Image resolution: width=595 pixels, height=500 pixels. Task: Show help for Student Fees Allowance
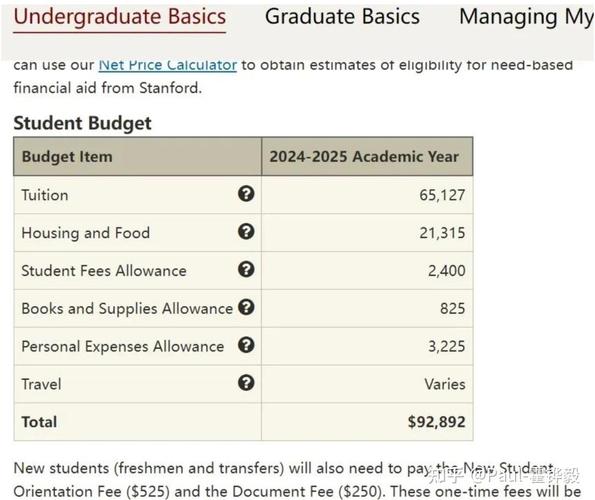pos(246,269)
